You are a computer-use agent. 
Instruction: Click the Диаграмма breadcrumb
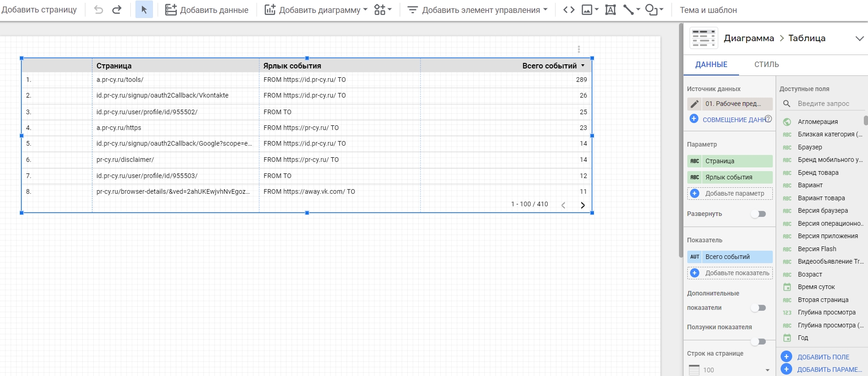(x=749, y=38)
